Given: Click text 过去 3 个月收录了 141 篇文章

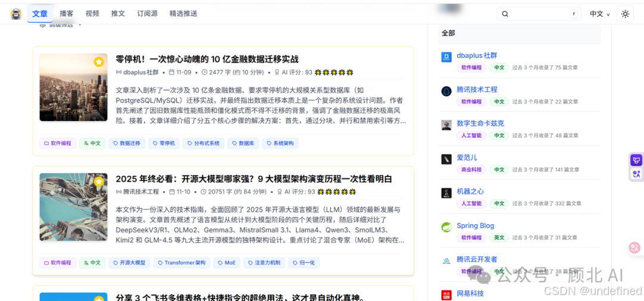Looking at the screenshot, I should point(546,170).
